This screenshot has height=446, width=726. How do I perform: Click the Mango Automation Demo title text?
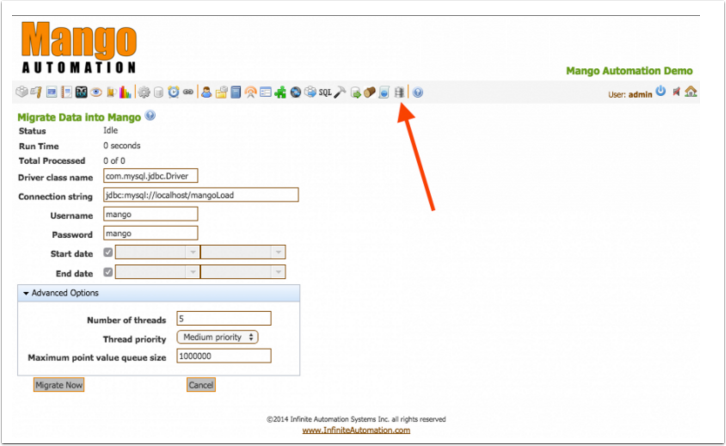(x=629, y=71)
